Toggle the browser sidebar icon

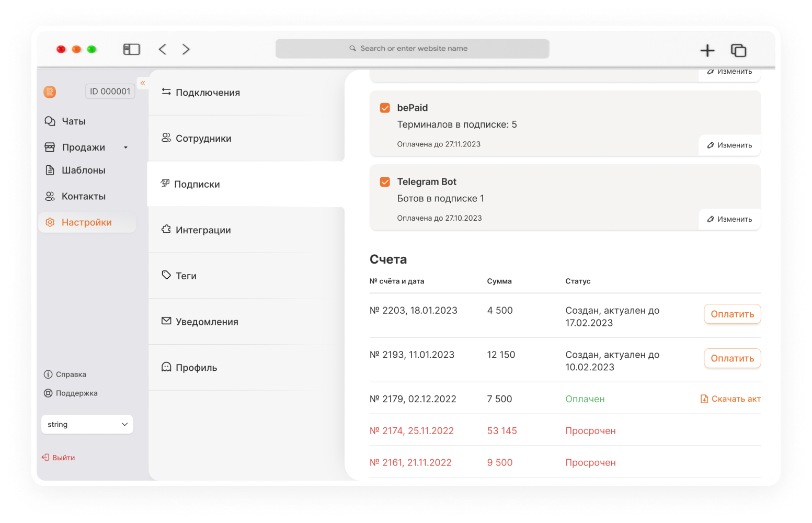tap(131, 49)
